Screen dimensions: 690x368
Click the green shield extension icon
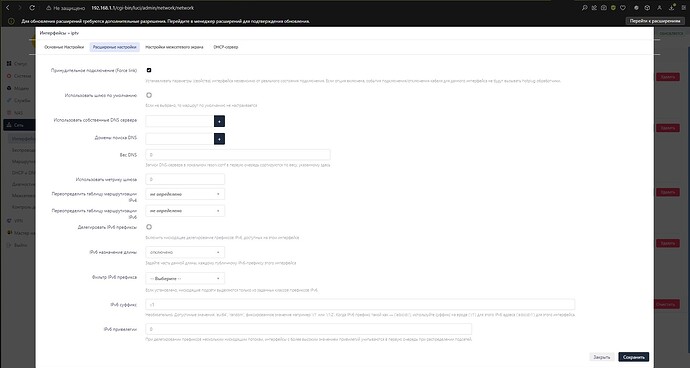(x=613, y=8)
